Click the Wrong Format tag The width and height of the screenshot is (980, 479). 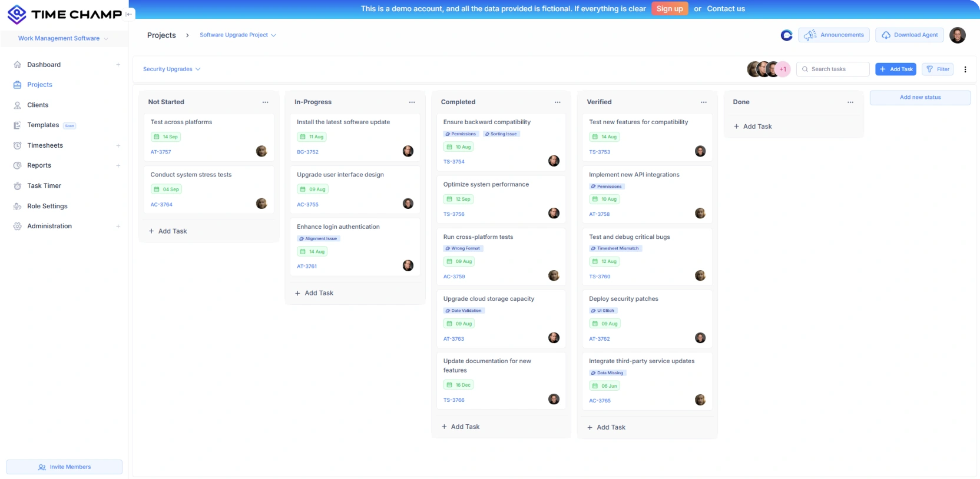[463, 248]
